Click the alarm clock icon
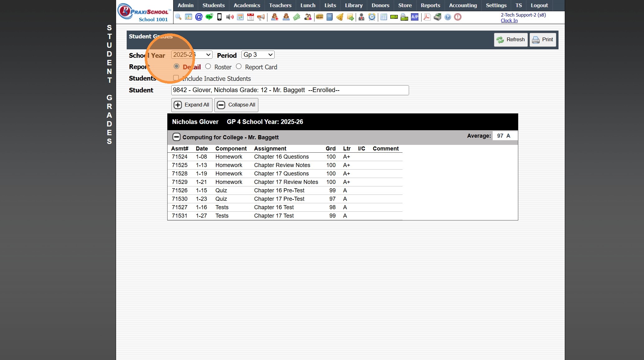The image size is (644, 360). coord(372,17)
